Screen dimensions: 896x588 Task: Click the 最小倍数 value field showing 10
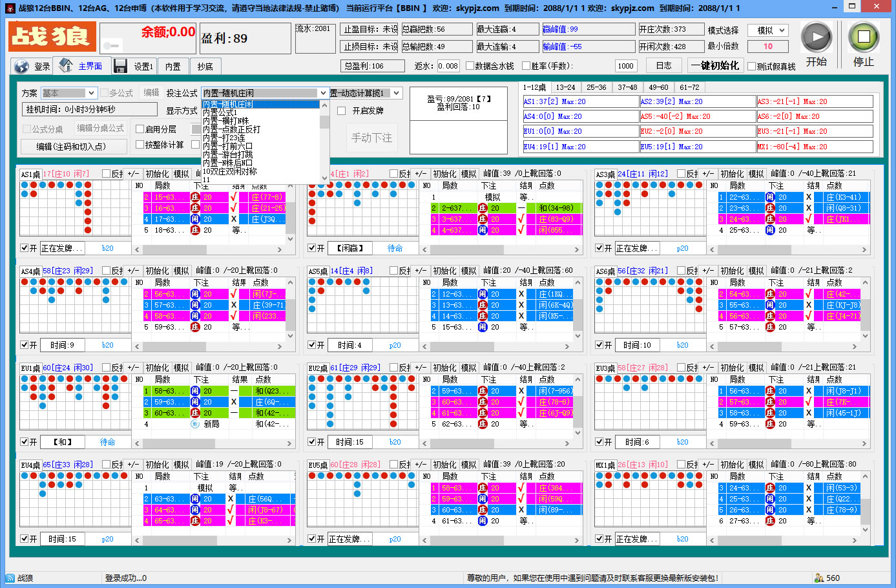tap(768, 47)
